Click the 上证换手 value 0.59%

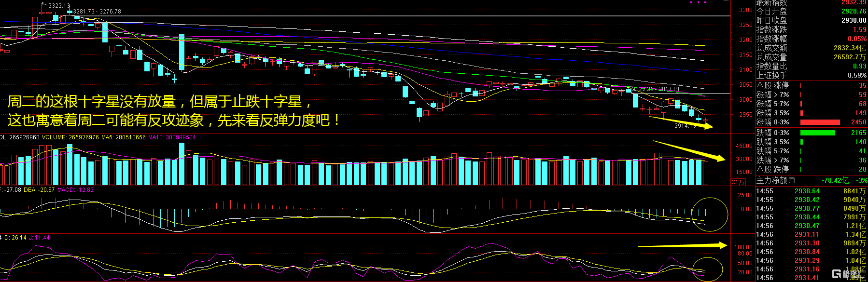[x=857, y=75]
